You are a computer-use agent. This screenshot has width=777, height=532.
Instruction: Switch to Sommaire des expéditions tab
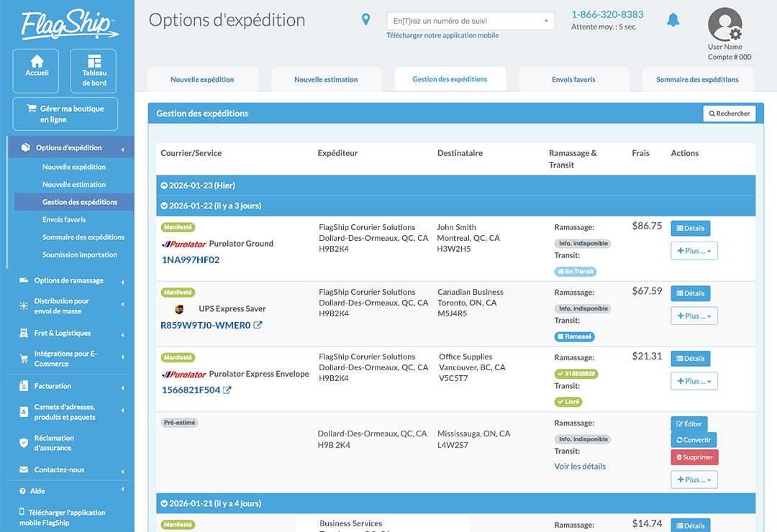(x=697, y=80)
